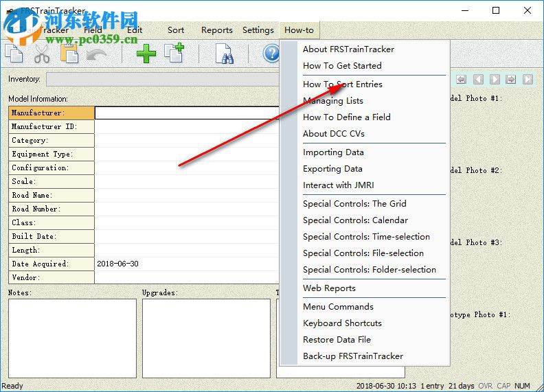
Task: Close the How-to menu via its header
Action: pyautogui.click(x=299, y=30)
